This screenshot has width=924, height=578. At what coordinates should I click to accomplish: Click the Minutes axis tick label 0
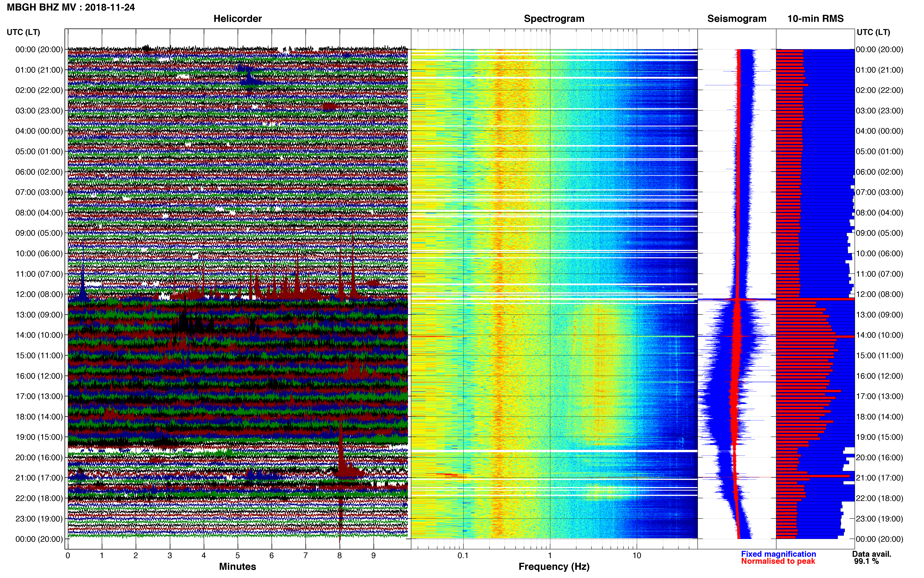68,555
